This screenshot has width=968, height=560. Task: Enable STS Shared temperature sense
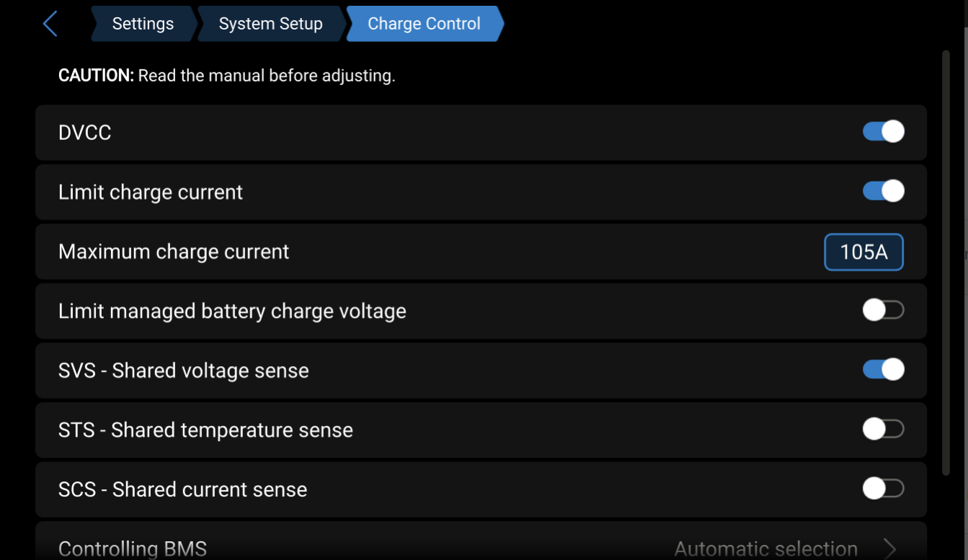coord(883,430)
